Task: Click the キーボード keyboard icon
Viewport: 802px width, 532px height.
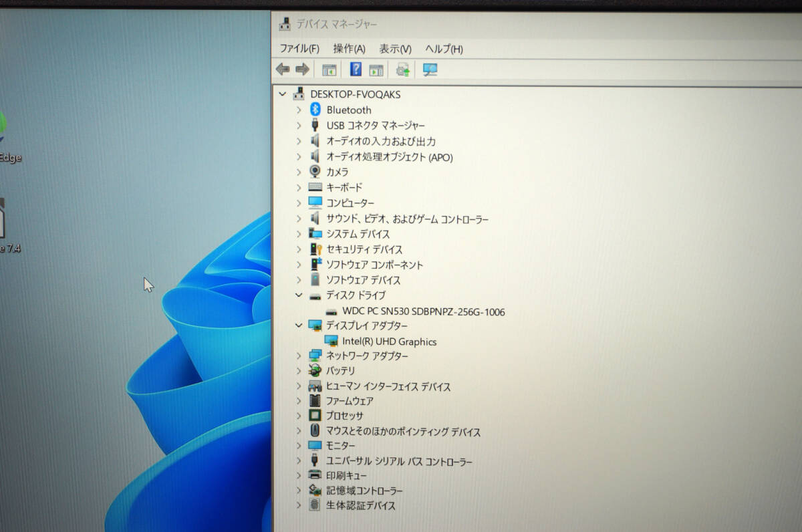Action: coord(315,187)
